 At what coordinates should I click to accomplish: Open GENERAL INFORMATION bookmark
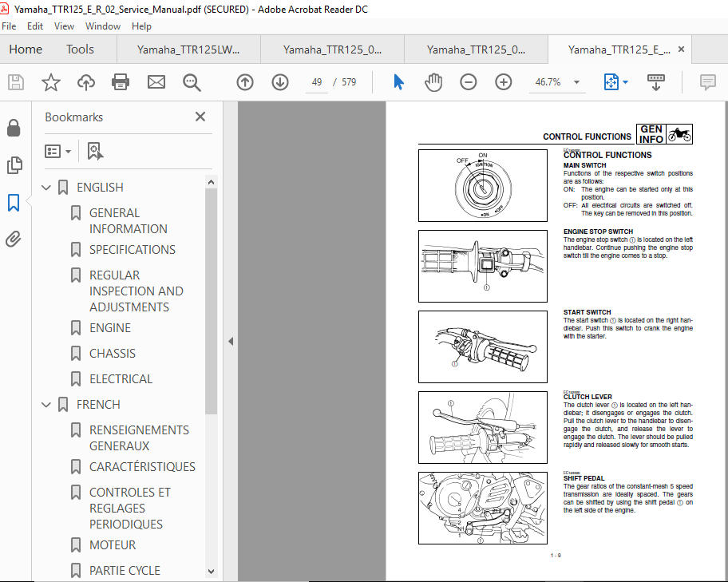129,220
